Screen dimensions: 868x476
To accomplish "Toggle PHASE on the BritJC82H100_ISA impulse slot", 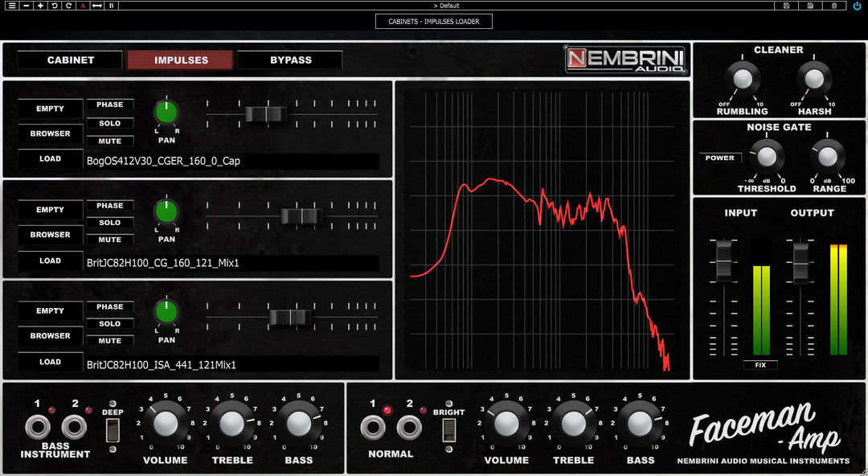I will [109, 306].
